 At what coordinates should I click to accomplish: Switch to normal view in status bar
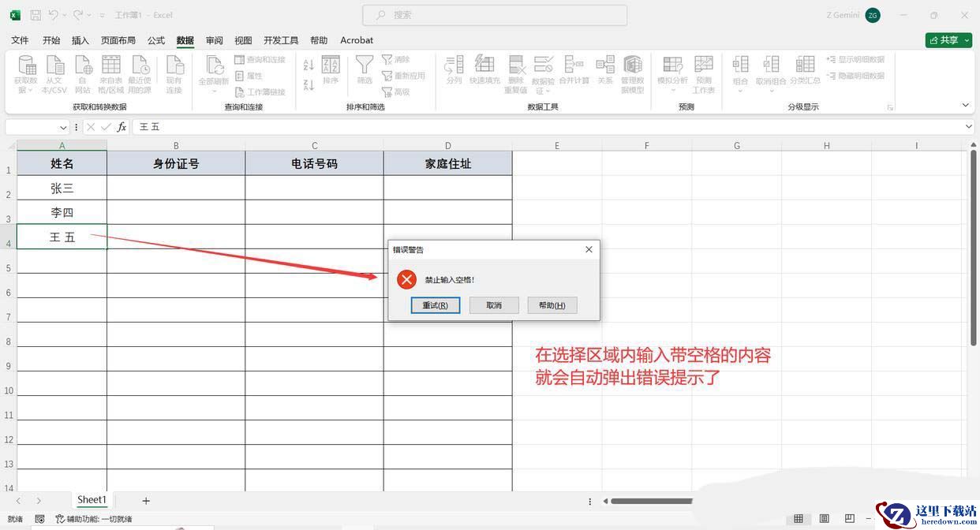(x=799, y=519)
